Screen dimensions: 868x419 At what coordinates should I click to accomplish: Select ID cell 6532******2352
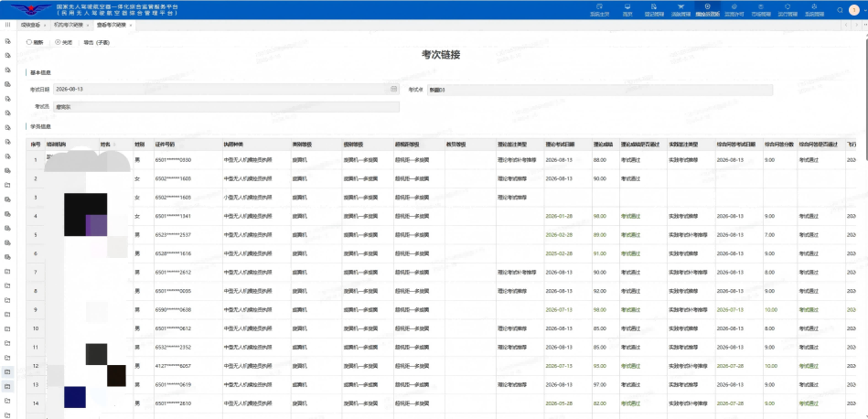[173, 347]
